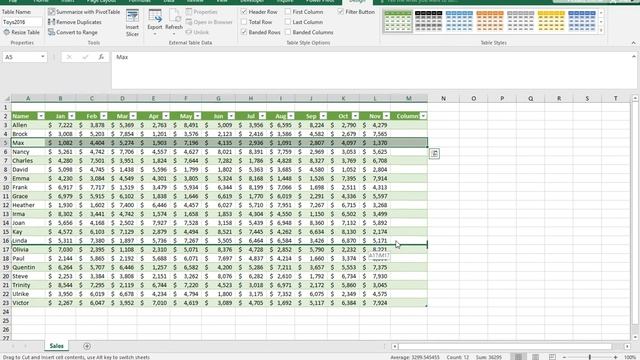Screen dimensions: 640x360
Task: Click the Name Box showing A5
Action: pos(21,57)
